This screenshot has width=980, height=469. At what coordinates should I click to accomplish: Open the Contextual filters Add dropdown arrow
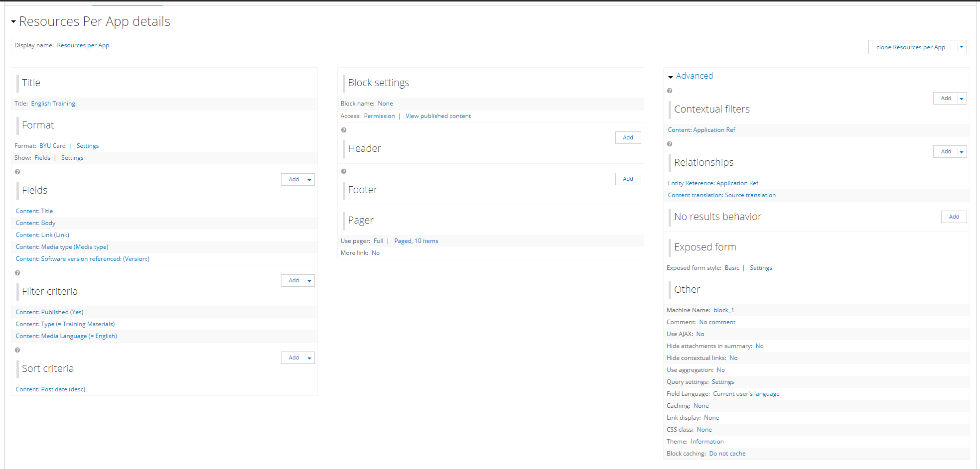962,99
